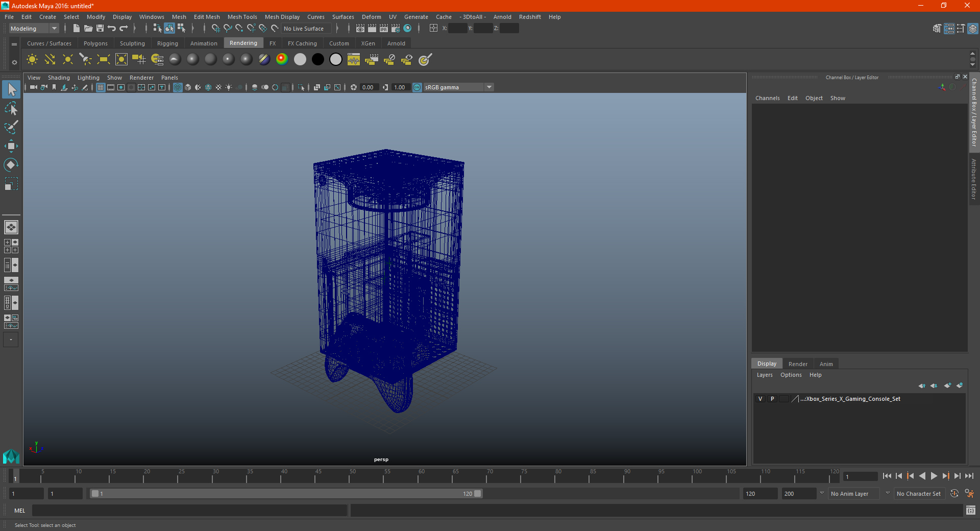Expand the sRGB gamma dropdown
The image size is (980, 531).
[x=489, y=87]
